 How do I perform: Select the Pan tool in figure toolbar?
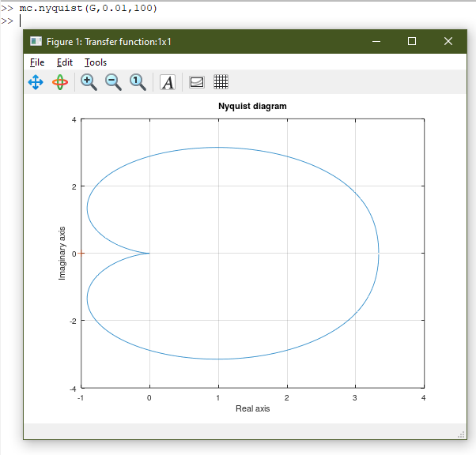coord(36,81)
